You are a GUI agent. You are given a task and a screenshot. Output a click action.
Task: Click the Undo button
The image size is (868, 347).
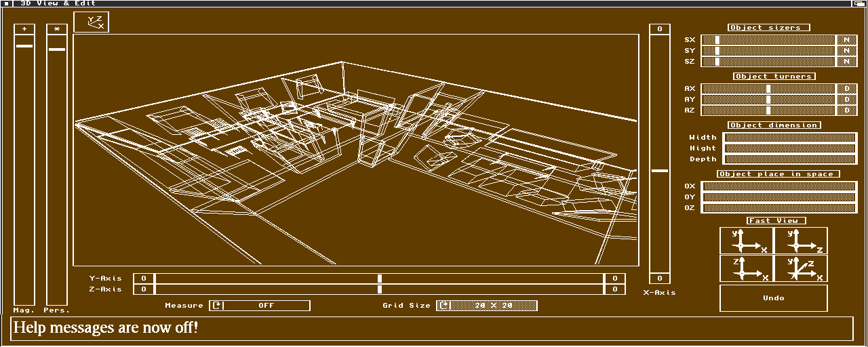[773, 298]
